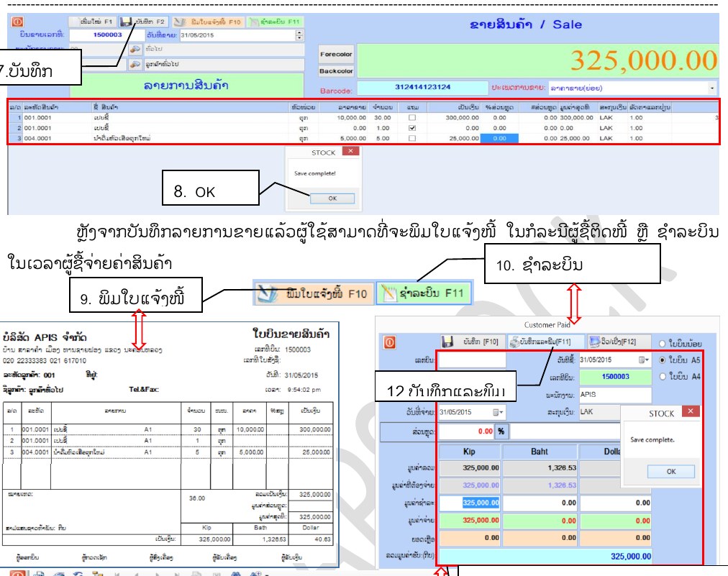Click OK in the Customer Paid Save complete dialog

point(671,471)
